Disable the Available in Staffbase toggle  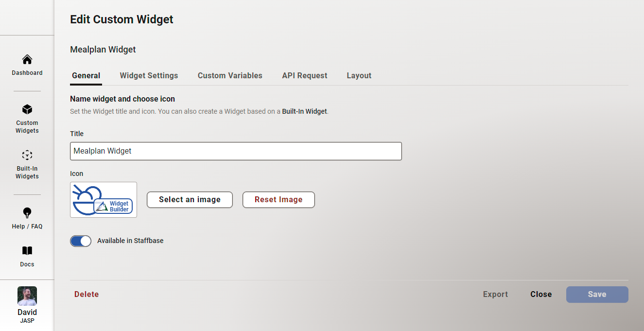[81, 241]
